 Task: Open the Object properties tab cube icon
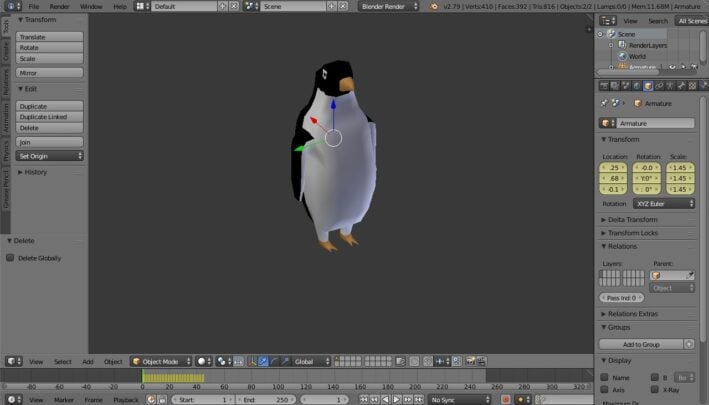(x=648, y=86)
